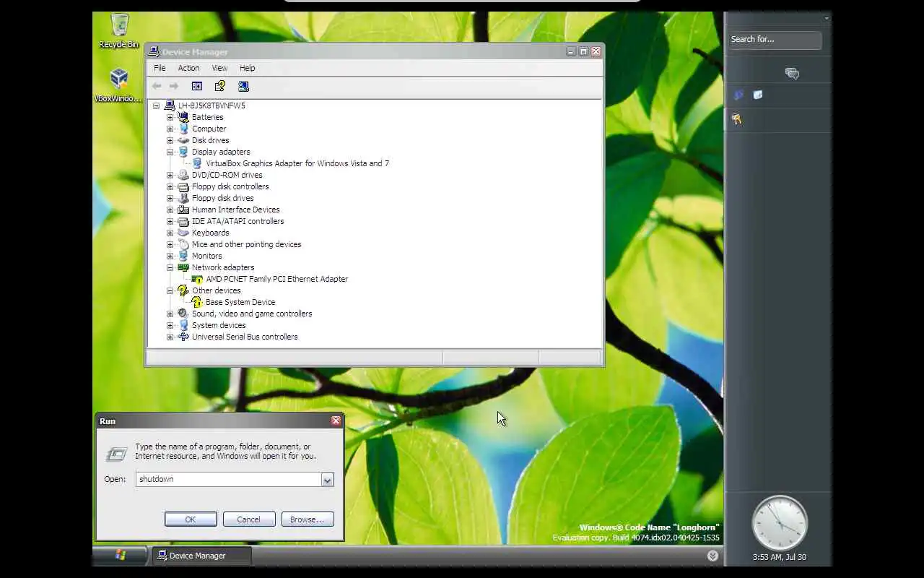Click the blue swirl icon in the sidebar
The width and height of the screenshot is (924, 578).
(x=738, y=95)
